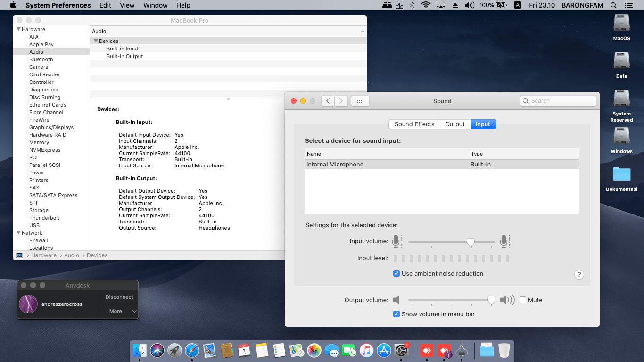Open System Information chip icon in Dock
The height and width of the screenshot is (362, 644).
coord(462,351)
